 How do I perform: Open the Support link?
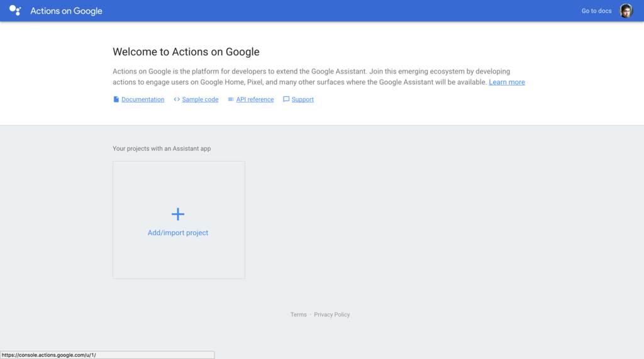[x=303, y=99]
